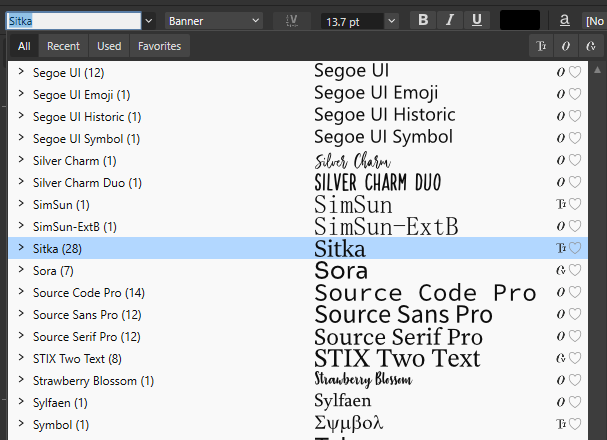Open the font size dropdown arrow
The width and height of the screenshot is (607, 440).
click(392, 21)
